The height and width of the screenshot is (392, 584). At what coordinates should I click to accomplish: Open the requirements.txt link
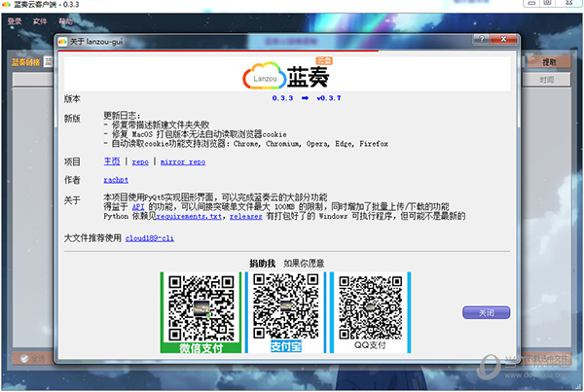(189, 216)
